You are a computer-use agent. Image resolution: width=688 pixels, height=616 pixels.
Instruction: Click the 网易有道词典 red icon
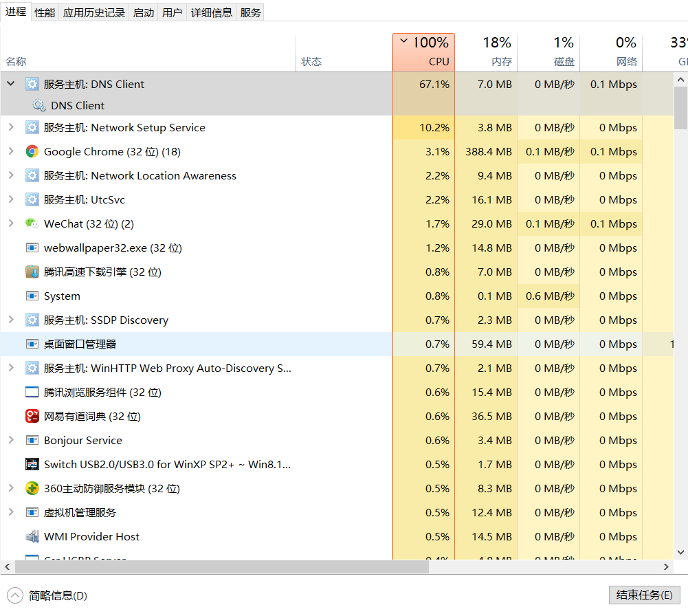tap(32, 417)
